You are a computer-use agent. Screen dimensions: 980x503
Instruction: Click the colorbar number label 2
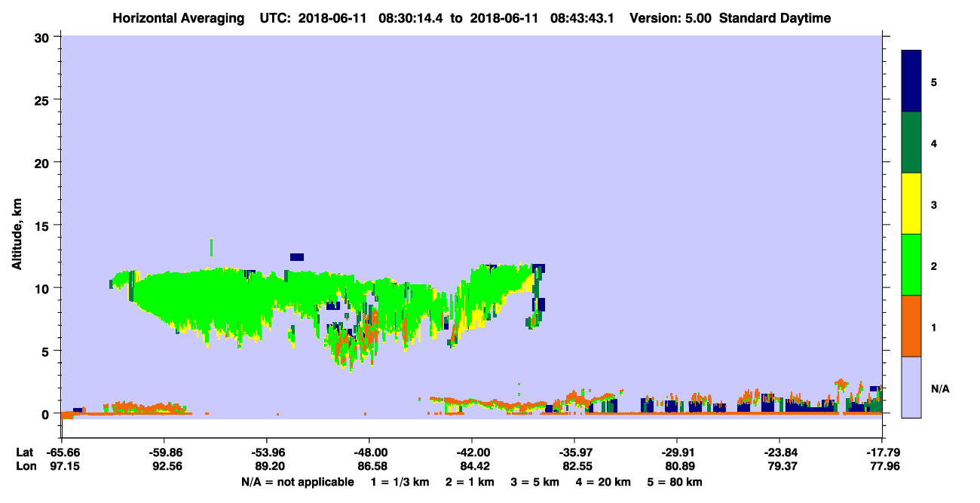934,265
